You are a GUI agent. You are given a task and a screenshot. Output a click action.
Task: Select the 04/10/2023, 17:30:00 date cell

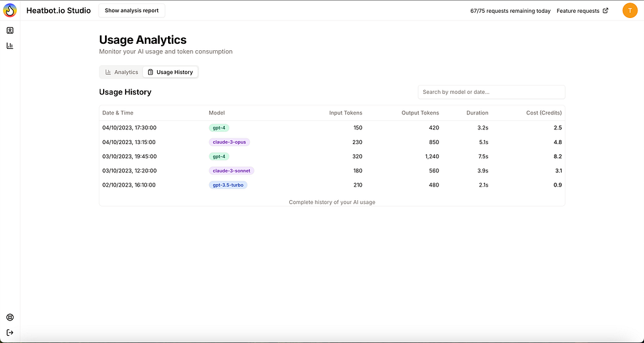point(129,127)
